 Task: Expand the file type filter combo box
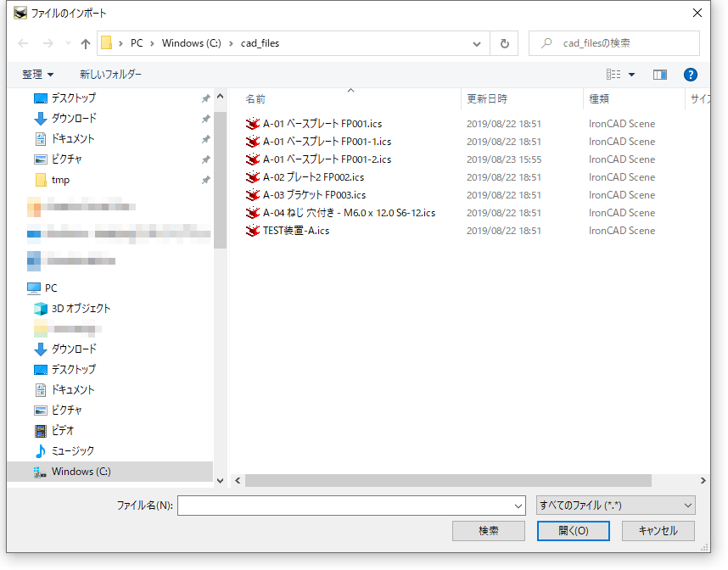615,506
